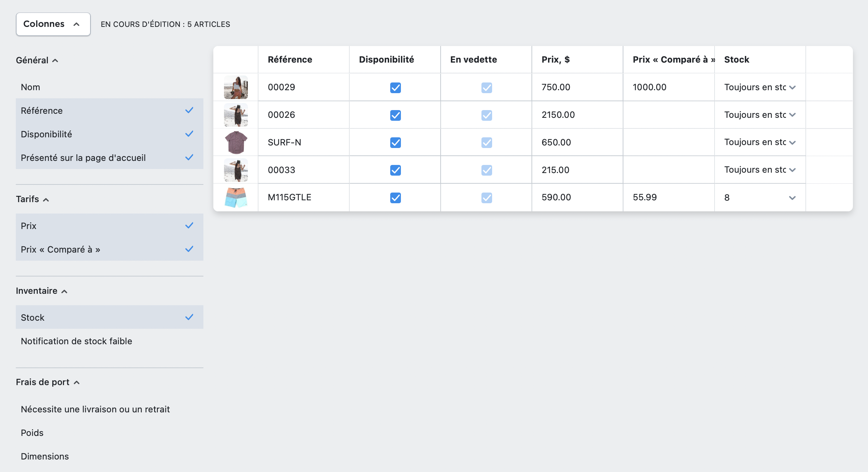Click the product thumbnail for 00026

[x=236, y=115]
